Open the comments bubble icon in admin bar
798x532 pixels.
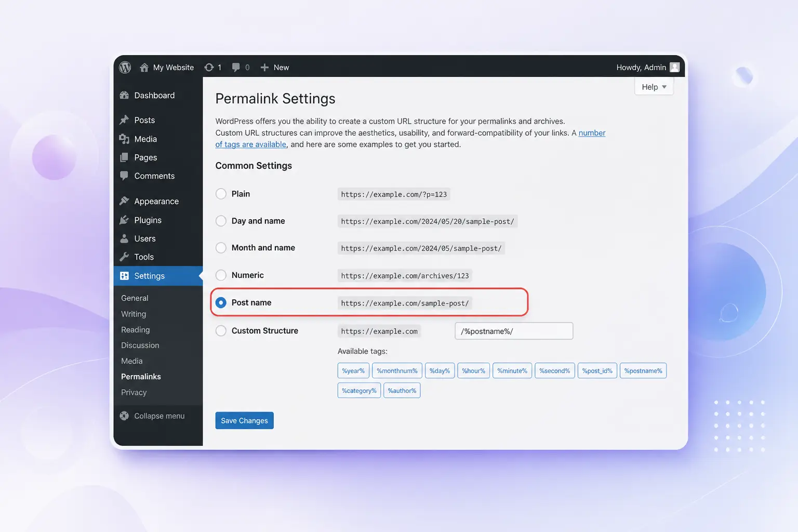236,68
